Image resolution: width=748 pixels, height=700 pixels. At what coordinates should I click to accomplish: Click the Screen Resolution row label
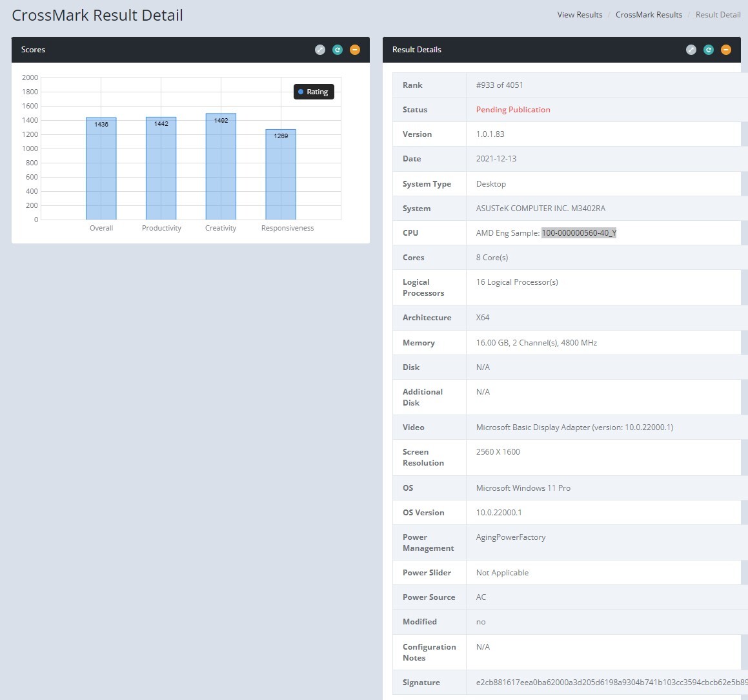tap(423, 458)
